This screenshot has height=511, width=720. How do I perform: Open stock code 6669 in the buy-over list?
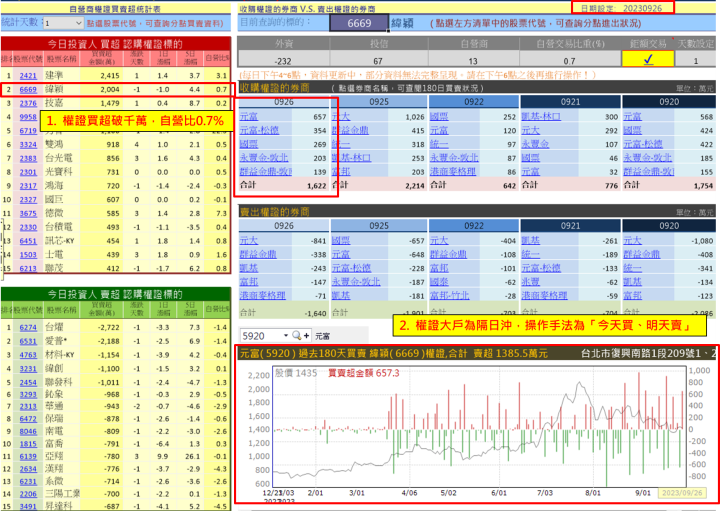click(x=28, y=89)
